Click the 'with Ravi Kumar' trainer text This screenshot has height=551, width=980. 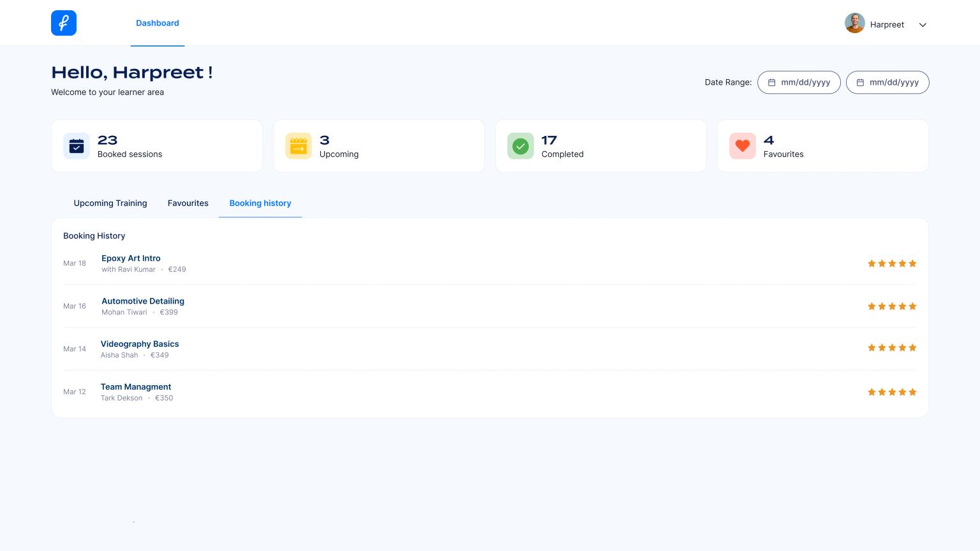[128, 269]
